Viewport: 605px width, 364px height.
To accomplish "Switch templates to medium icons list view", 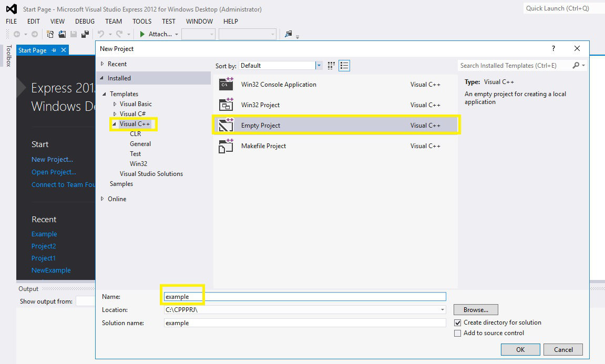I will (344, 66).
